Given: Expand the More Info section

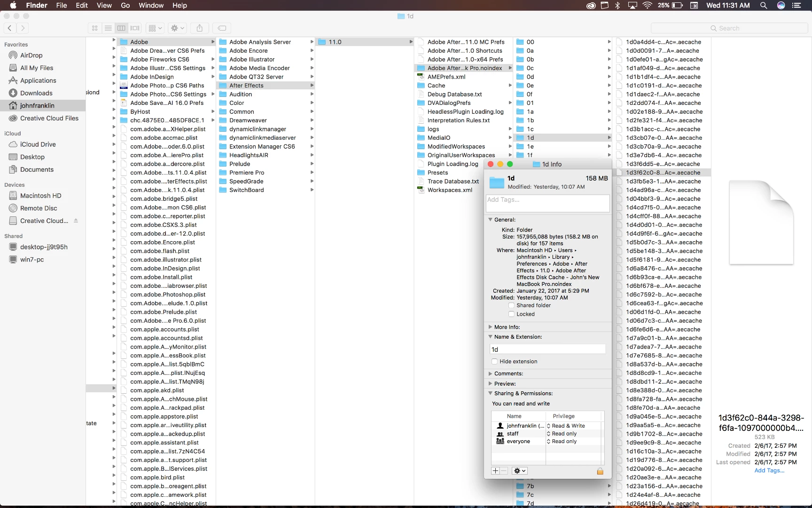Looking at the screenshot, I should [x=490, y=327].
